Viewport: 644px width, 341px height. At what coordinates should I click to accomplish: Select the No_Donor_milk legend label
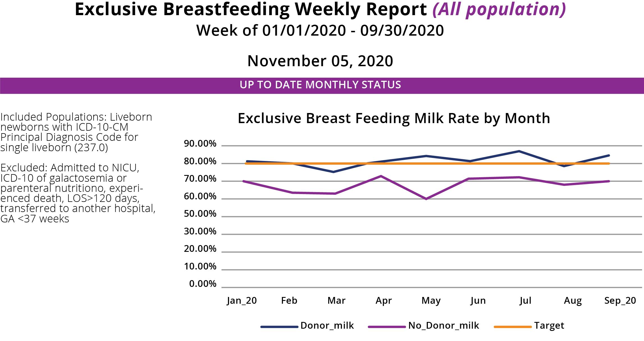click(444, 326)
